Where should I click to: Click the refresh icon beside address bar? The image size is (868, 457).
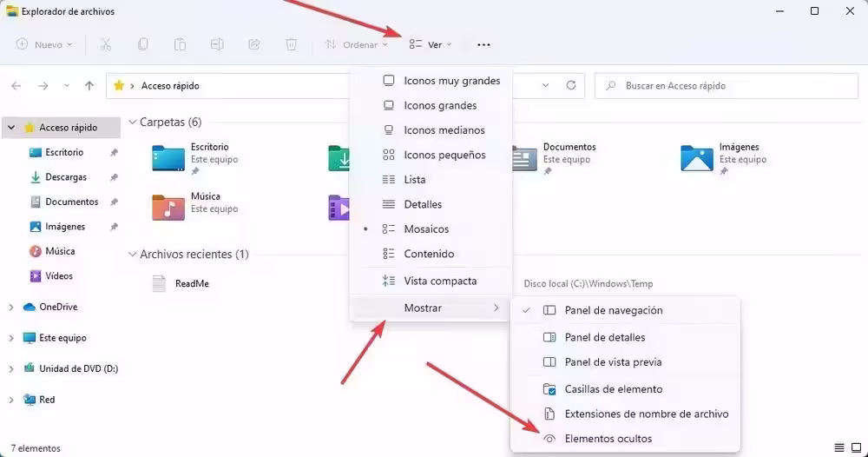(570, 86)
